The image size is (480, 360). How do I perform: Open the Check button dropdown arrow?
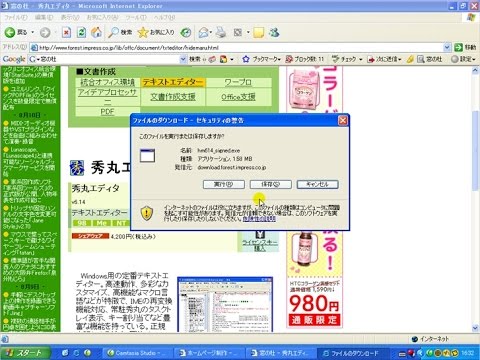(x=361, y=60)
